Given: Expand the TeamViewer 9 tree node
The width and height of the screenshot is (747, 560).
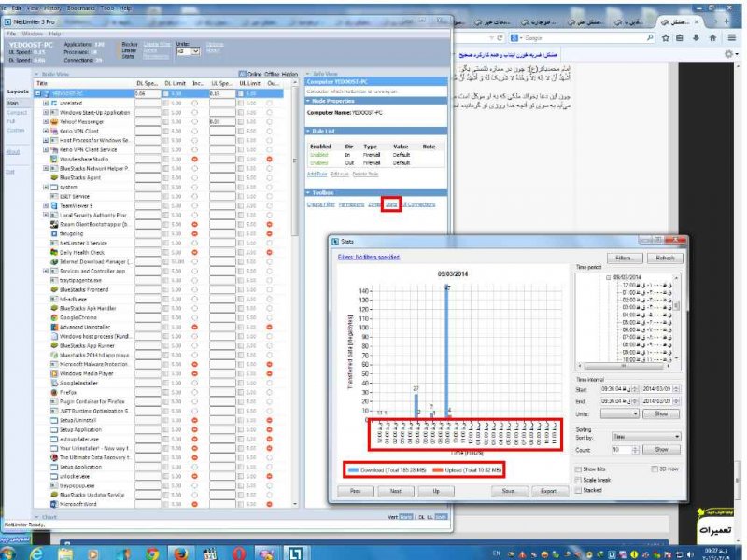Looking at the screenshot, I should [x=46, y=205].
